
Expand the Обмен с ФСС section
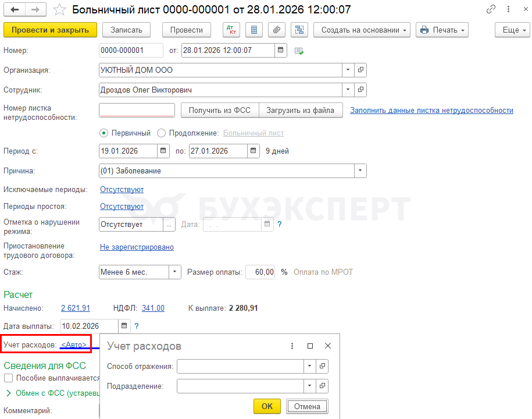click(9, 393)
